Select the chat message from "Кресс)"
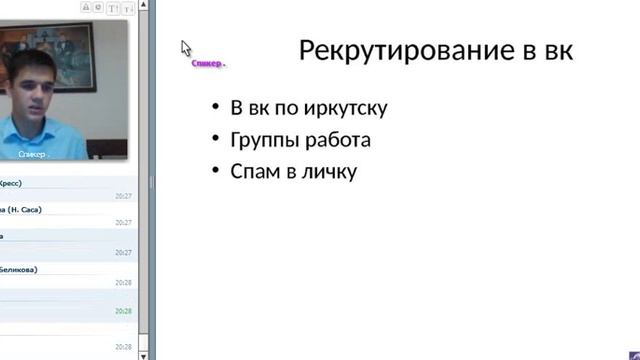The height and width of the screenshot is (360, 640). pos(68,189)
